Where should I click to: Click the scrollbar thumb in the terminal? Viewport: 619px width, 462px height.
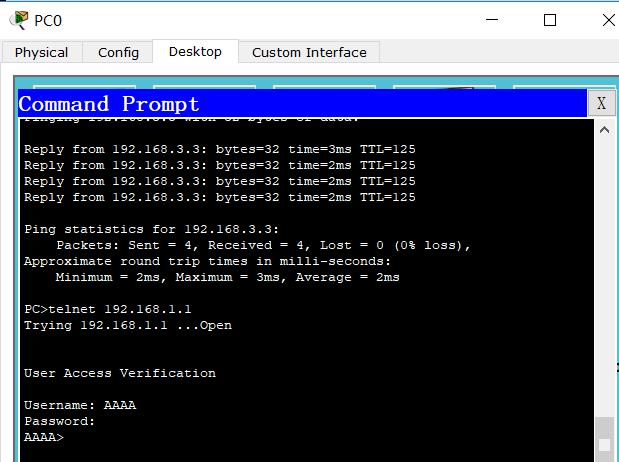click(x=604, y=439)
